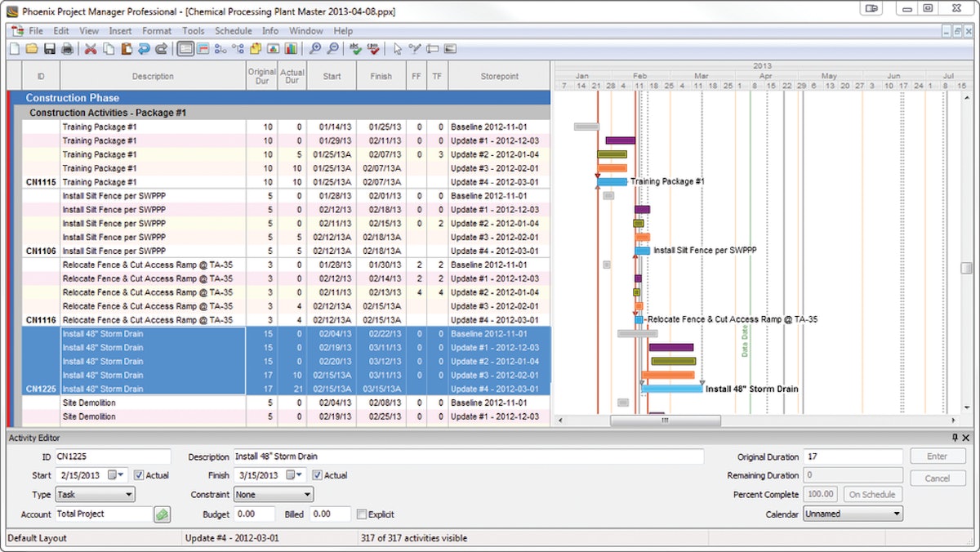Click the pin icon on Activity Editor titlebar
This screenshot has width=980, height=552.
click(955, 438)
